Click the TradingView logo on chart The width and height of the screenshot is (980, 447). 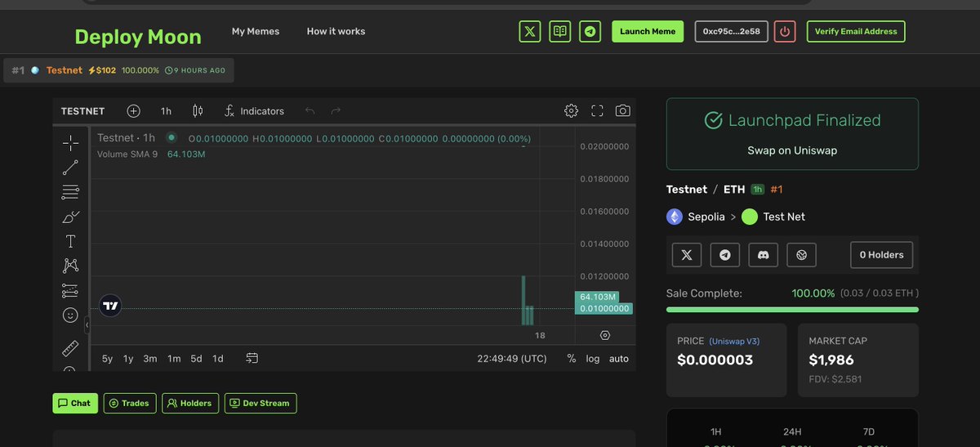(111, 306)
